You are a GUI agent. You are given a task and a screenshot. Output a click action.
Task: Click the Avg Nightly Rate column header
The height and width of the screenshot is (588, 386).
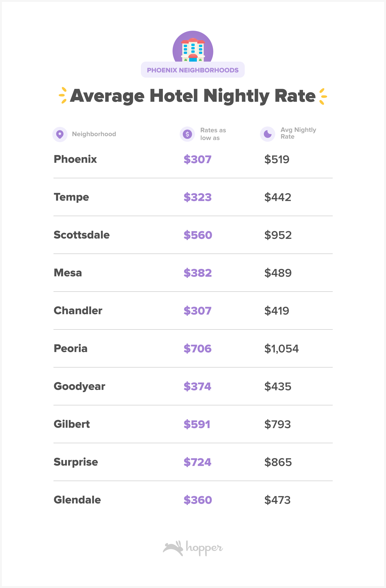pyautogui.click(x=298, y=133)
